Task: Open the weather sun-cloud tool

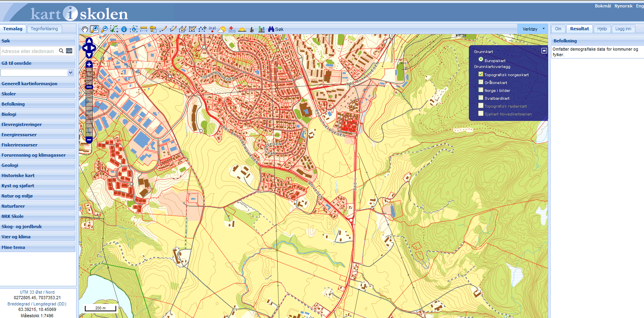Action: coord(222,29)
